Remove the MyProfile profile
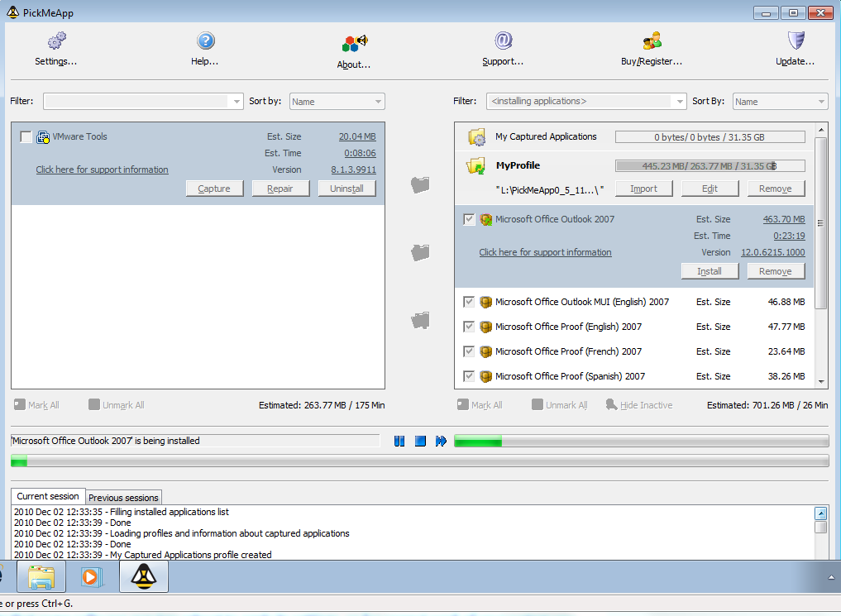This screenshot has width=841, height=616. tap(776, 189)
